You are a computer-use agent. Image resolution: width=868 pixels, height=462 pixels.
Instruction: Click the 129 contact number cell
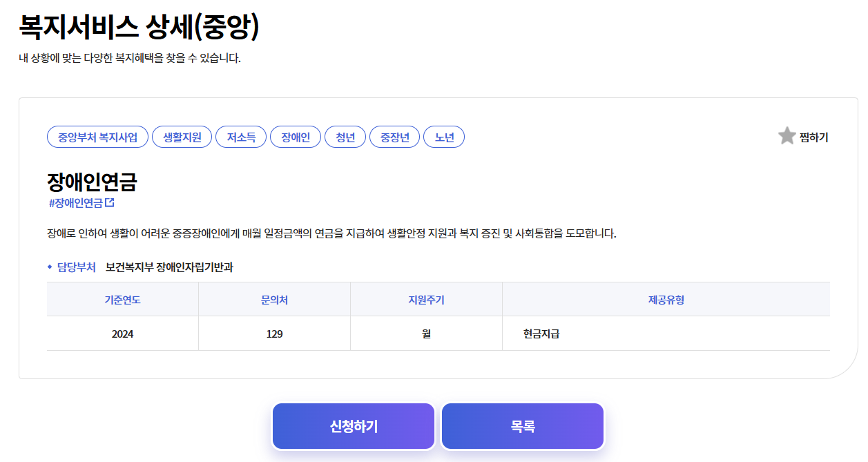[x=274, y=332]
